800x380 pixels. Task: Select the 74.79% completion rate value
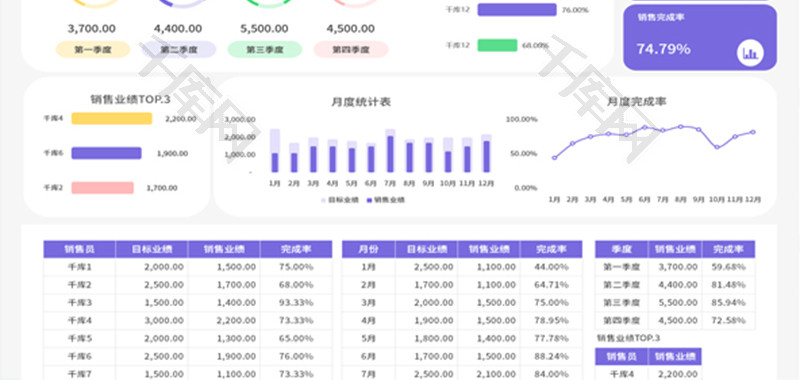(663, 49)
